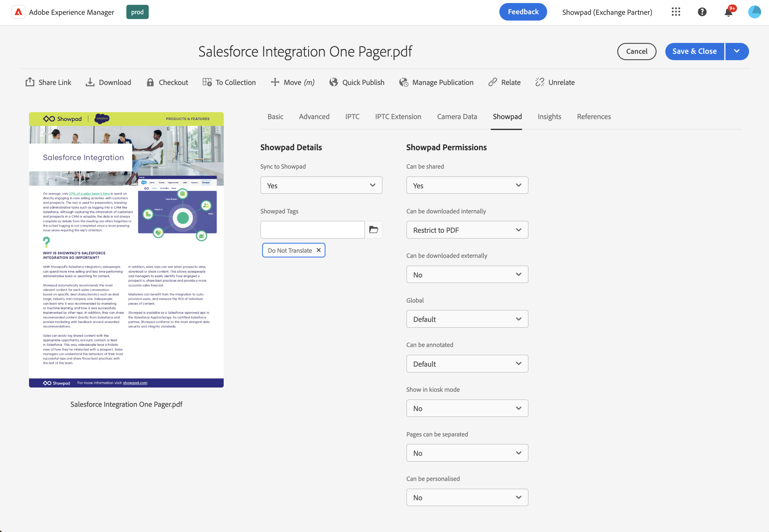769x532 pixels.
Task: Open the apps grid switcher
Action: click(676, 12)
